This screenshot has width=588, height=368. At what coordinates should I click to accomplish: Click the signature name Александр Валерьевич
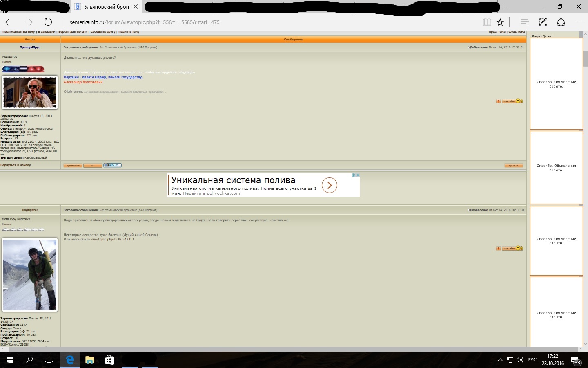coord(83,82)
